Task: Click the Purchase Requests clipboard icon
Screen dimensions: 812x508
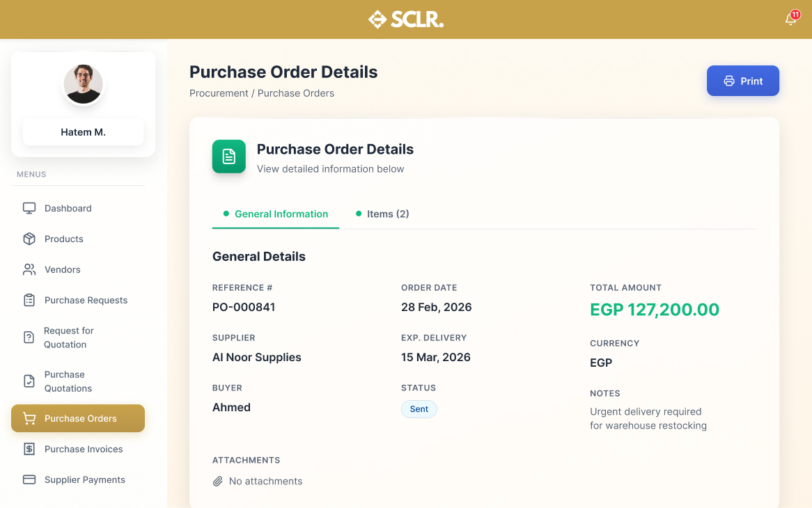Action: click(x=29, y=300)
